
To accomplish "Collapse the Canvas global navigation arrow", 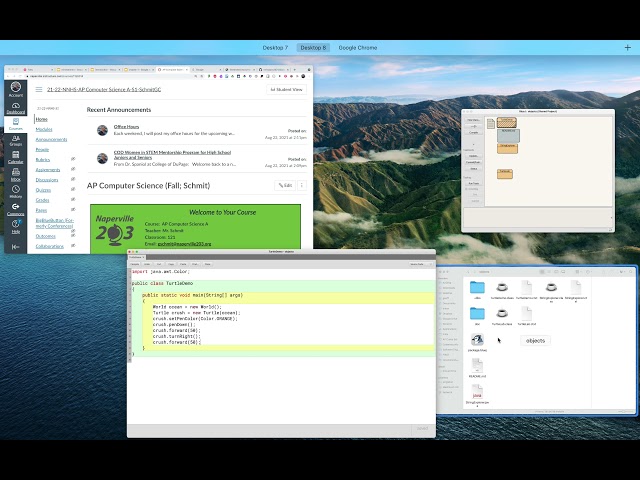I will click(x=16, y=247).
